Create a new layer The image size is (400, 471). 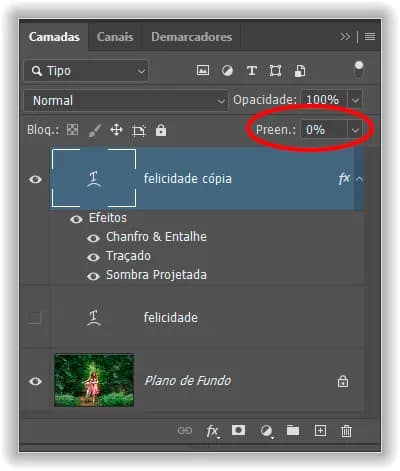pyautogui.click(x=320, y=431)
